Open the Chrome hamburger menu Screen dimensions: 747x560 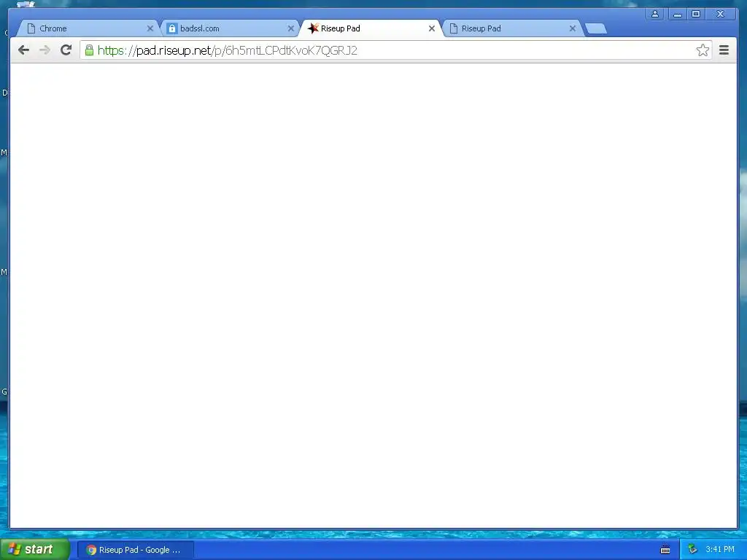pyautogui.click(x=724, y=50)
